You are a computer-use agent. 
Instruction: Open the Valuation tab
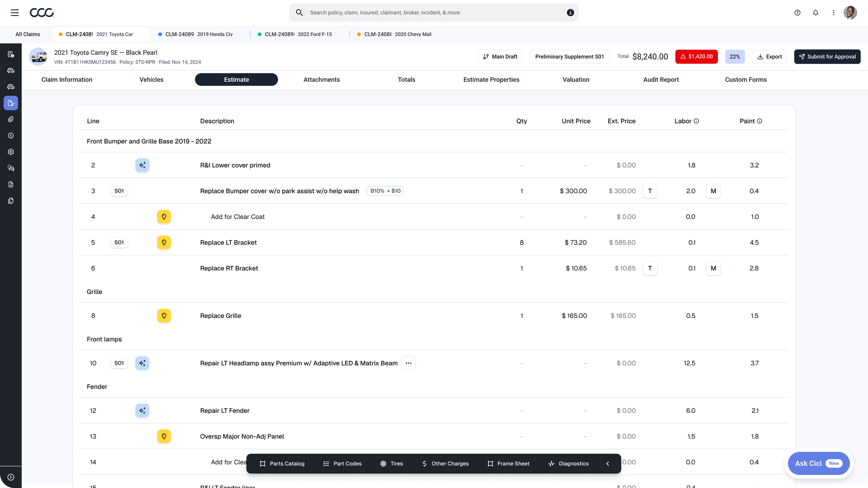coord(576,79)
